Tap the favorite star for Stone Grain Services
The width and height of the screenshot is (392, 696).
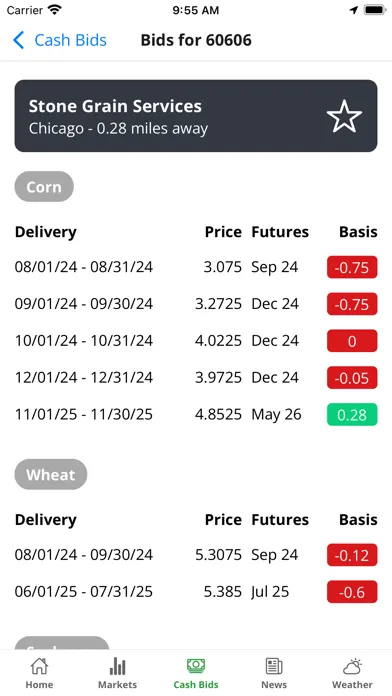[x=344, y=116]
